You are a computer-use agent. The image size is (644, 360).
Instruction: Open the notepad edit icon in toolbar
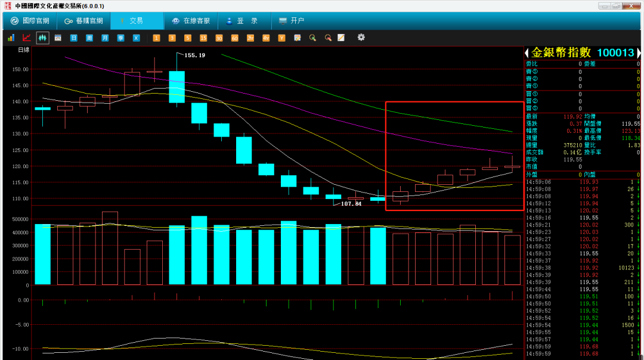(x=298, y=38)
